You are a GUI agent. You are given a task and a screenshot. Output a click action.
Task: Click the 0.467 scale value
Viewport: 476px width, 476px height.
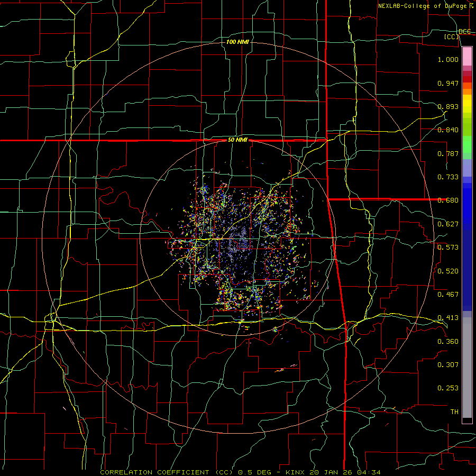click(448, 295)
